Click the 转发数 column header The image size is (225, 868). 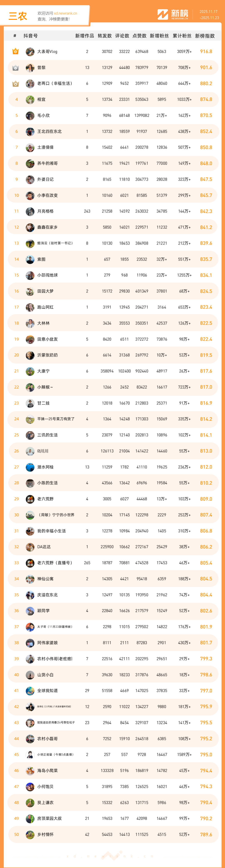[105, 36]
